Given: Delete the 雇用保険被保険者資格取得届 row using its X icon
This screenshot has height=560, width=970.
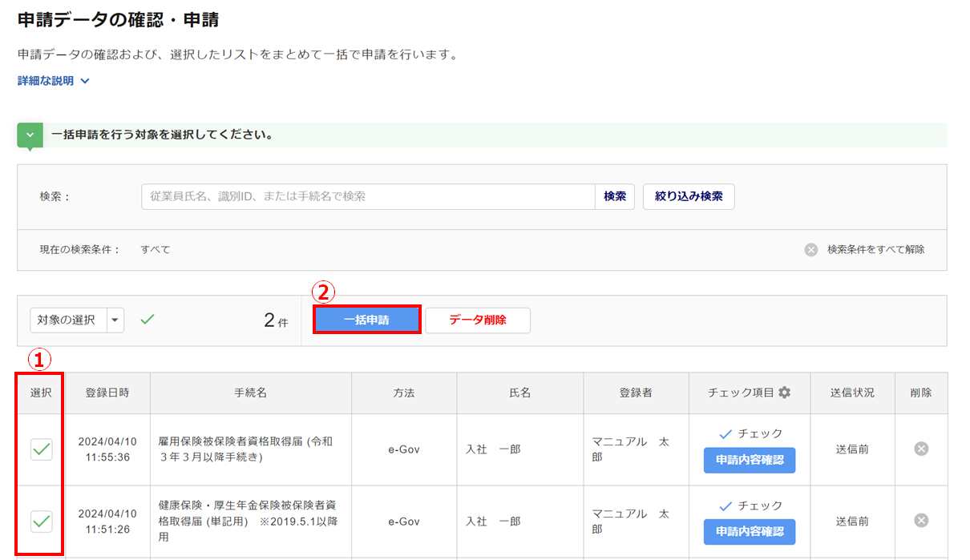Looking at the screenshot, I should 921,449.
